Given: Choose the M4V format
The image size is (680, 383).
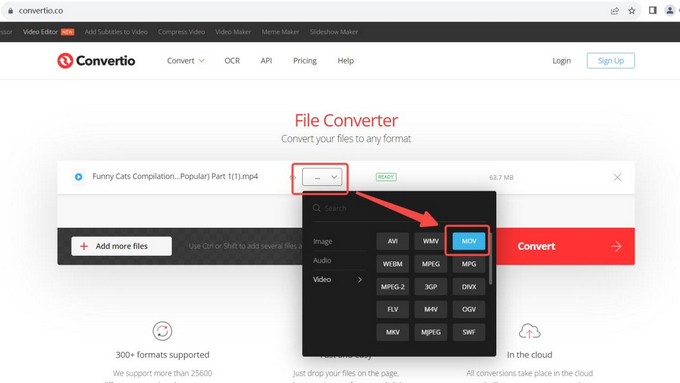Looking at the screenshot, I should tap(431, 309).
